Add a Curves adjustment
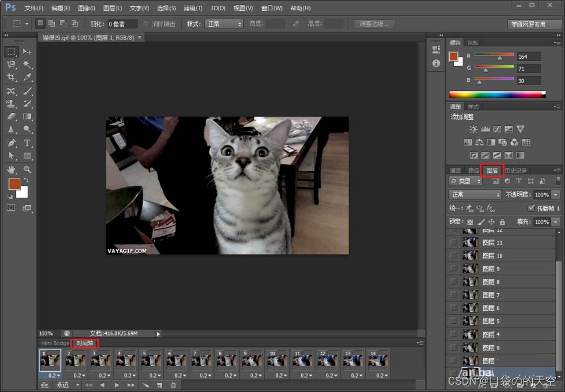Viewport: 565px width, 392px height. 497,129
